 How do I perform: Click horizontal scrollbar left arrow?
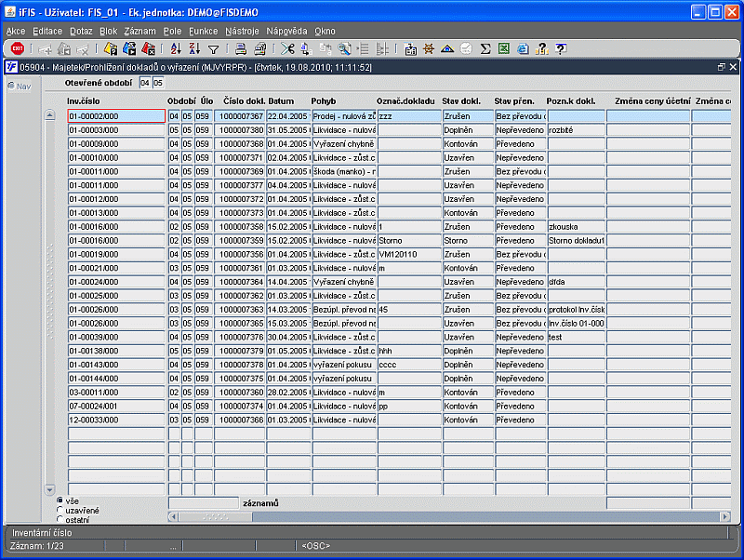tap(173, 516)
